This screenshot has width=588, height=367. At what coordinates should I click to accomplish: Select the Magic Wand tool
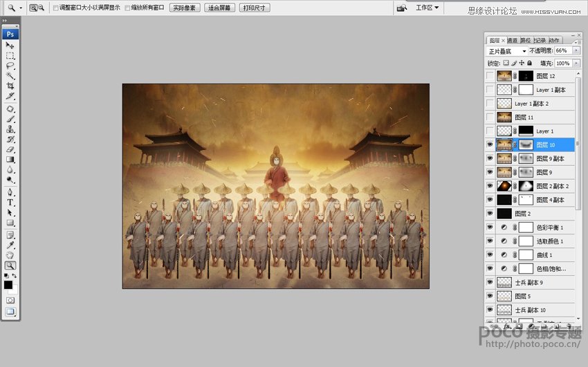tap(10, 75)
